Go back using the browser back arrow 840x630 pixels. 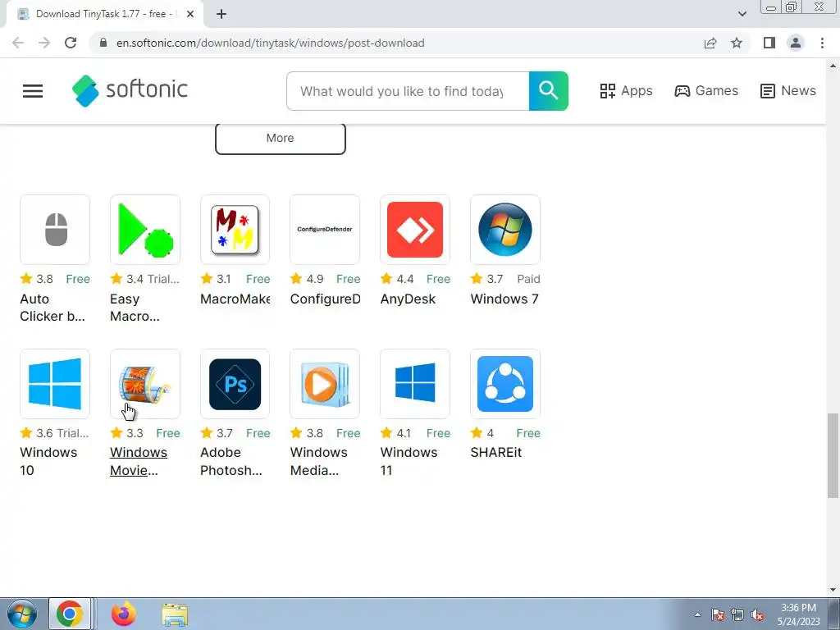click(18, 43)
